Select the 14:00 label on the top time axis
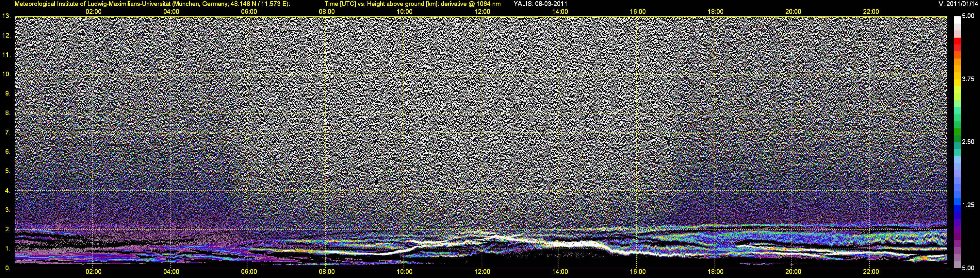The width and height of the screenshot is (980, 278). pos(560,12)
